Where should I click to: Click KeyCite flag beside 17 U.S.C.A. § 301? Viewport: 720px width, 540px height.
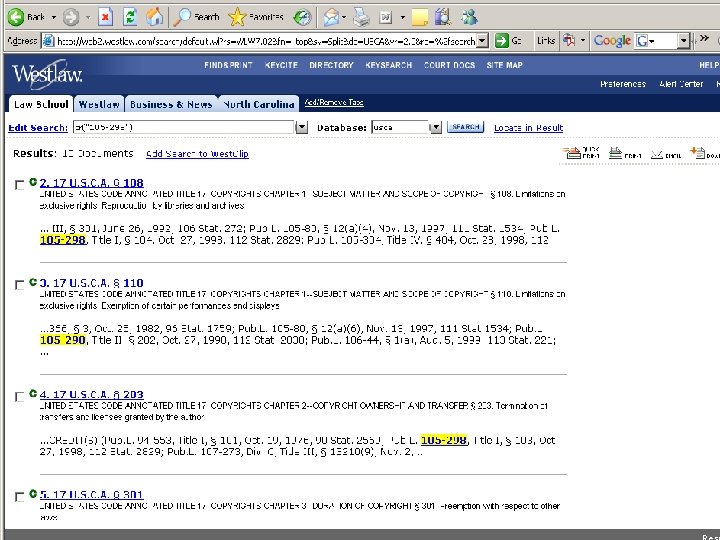coord(33,494)
